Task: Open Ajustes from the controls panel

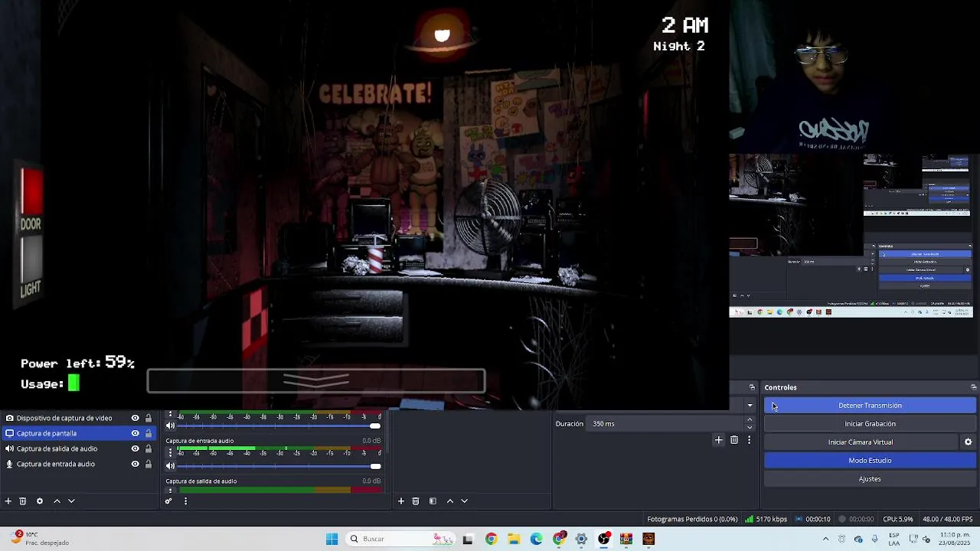Action: coord(870,479)
